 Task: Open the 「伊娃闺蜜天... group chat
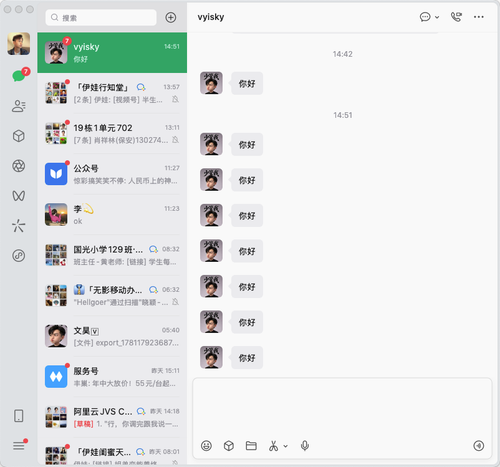112,452
